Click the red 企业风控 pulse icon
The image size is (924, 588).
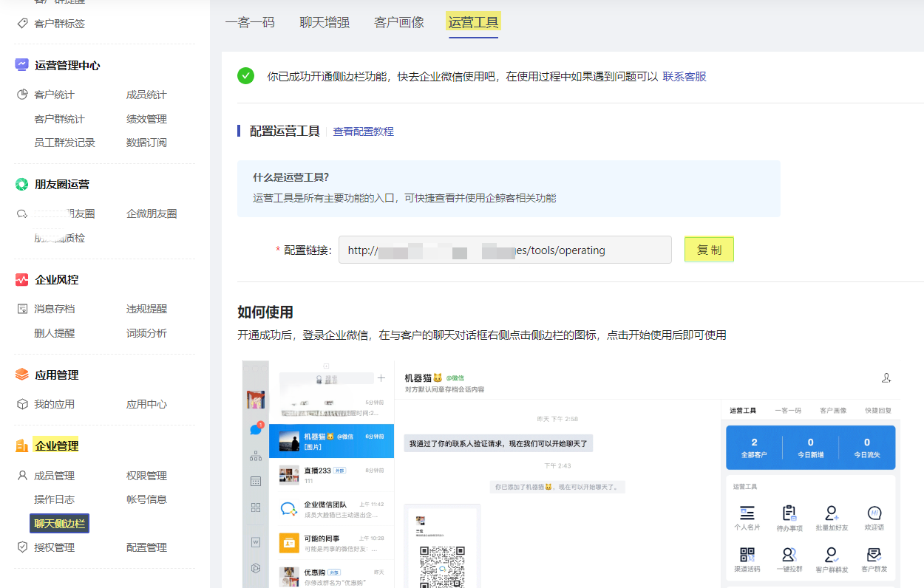pos(22,280)
